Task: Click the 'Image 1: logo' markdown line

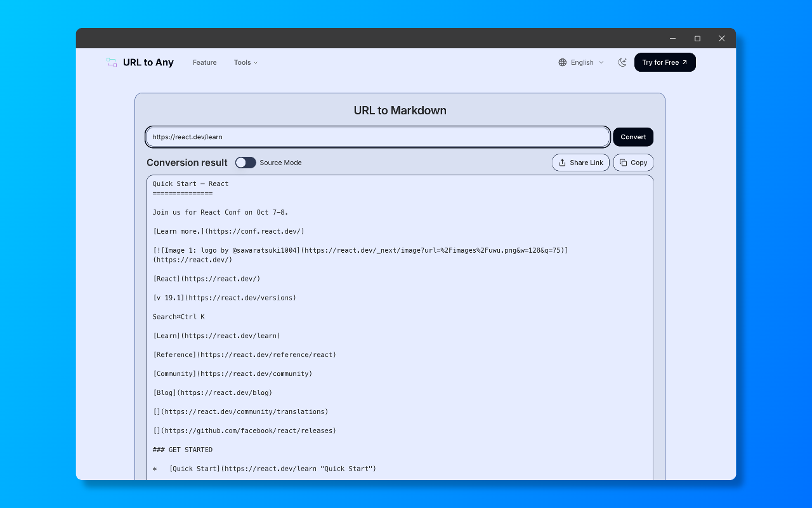Action: (360, 255)
